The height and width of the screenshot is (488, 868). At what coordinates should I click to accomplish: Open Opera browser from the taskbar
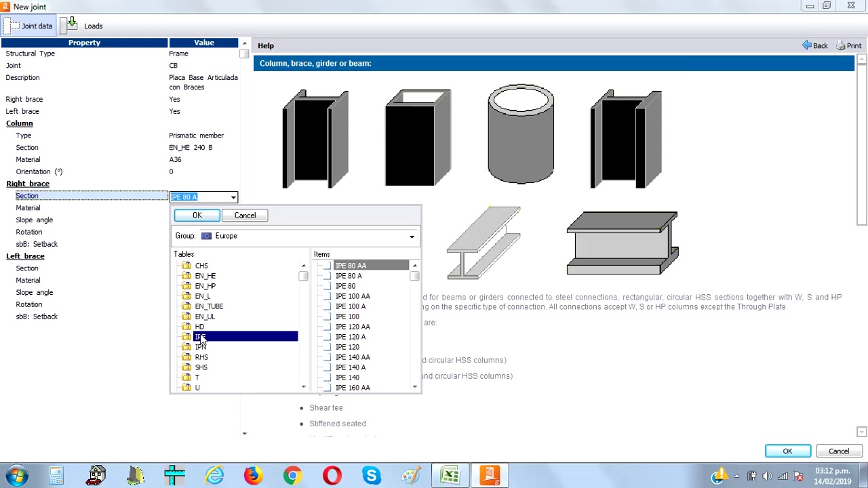coord(332,475)
